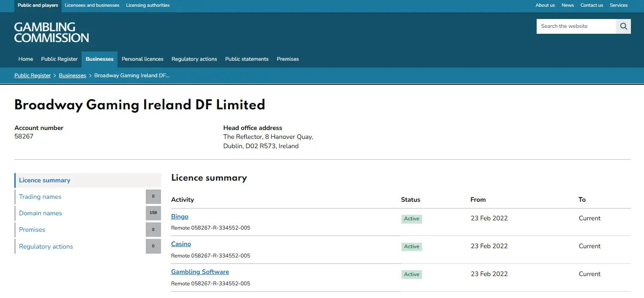
Task: Switch to Licensees and businesses tab
Action: click(92, 5)
